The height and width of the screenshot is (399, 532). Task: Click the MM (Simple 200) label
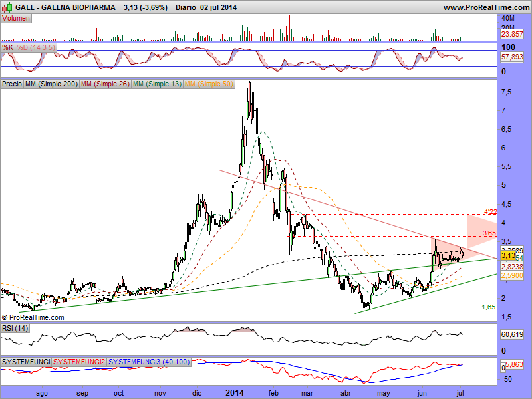[x=51, y=84]
